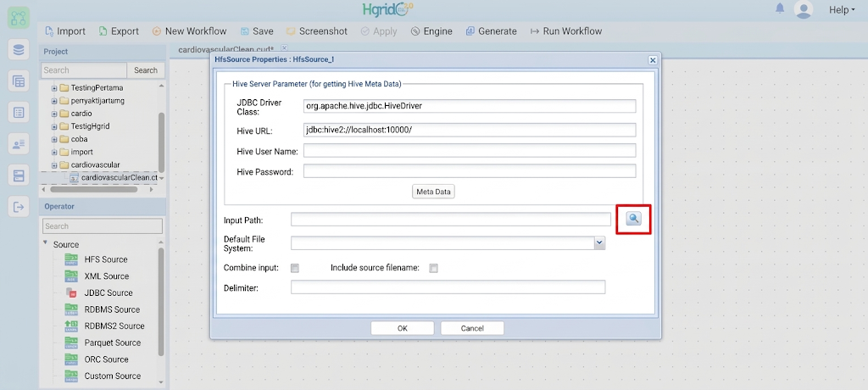
Task: Expand the TestigHgrid folder
Action: point(54,126)
